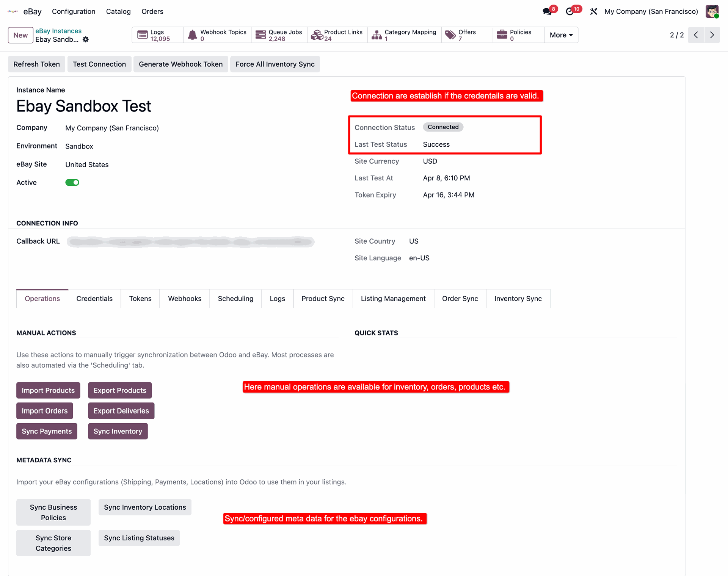Switch to the Tokens tab
The image size is (728, 576).
pos(140,299)
